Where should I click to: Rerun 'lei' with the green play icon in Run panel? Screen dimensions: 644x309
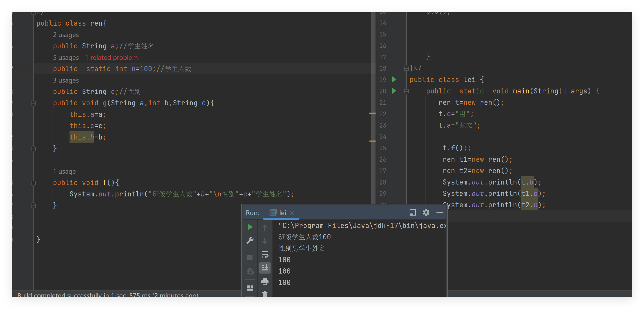[250, 227]
